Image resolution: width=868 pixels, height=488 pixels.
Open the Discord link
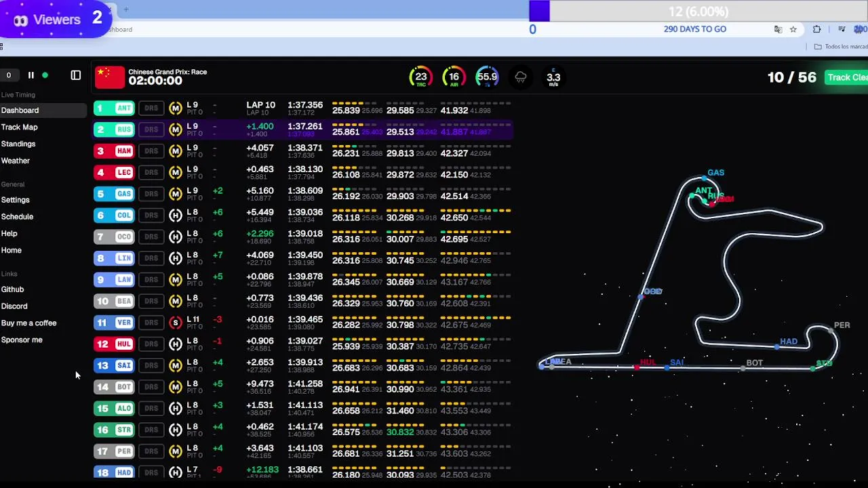pyautogui.click(x=14, y=306)
